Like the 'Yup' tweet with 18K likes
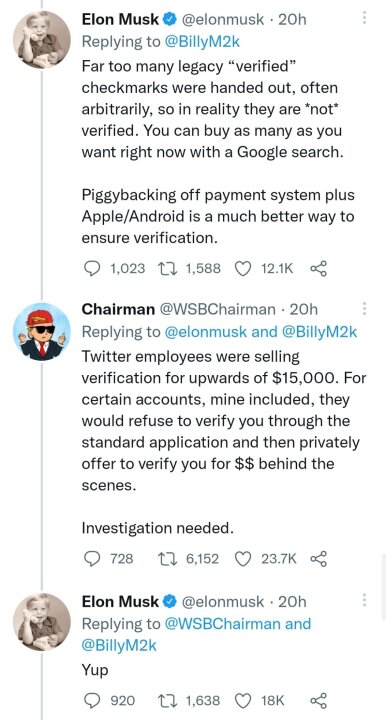Image resolution: width=386 pixels, height=720 pixels. tap(243, 701)
